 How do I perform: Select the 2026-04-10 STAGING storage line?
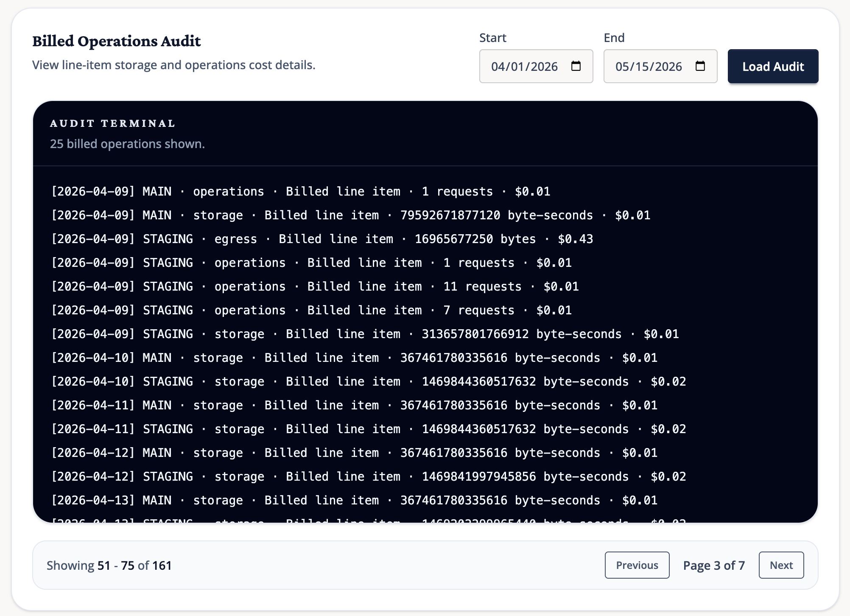[x=369, y=381]
